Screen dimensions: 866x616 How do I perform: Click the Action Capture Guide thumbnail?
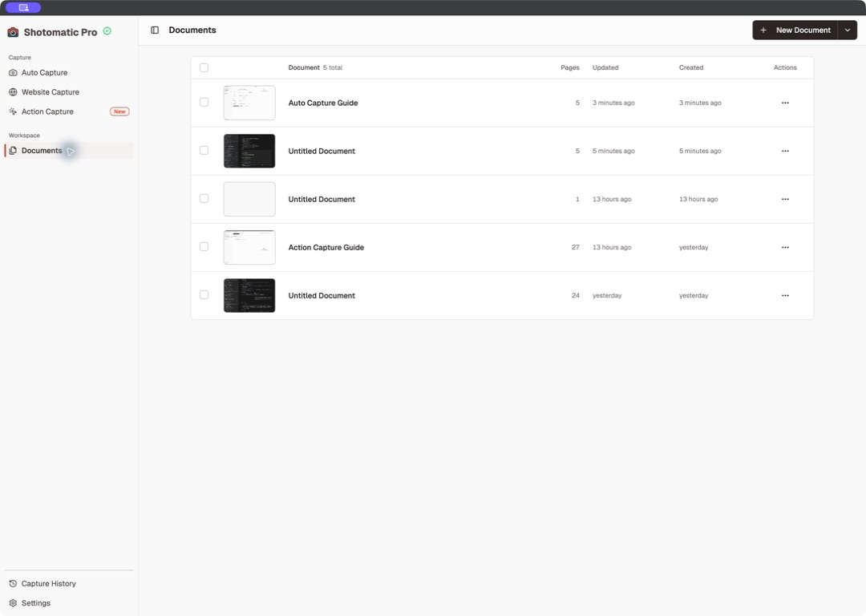pos(249,247)
